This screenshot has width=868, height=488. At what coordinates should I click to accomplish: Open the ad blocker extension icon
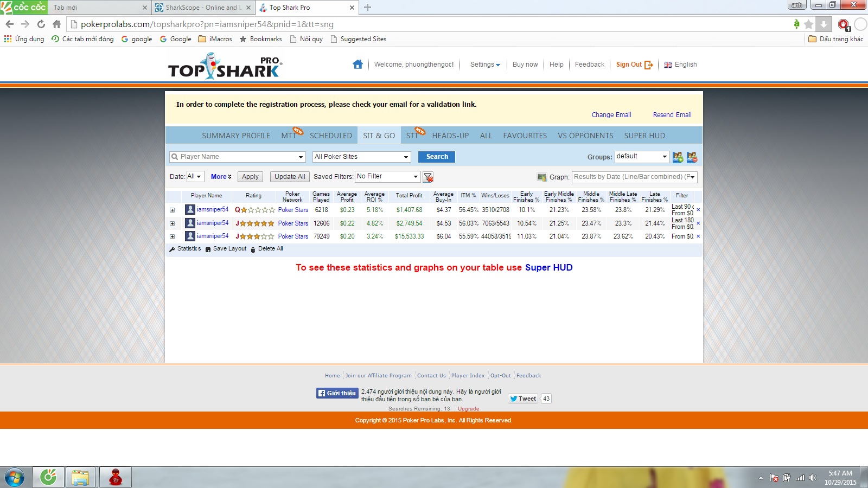tap(844, 24)
